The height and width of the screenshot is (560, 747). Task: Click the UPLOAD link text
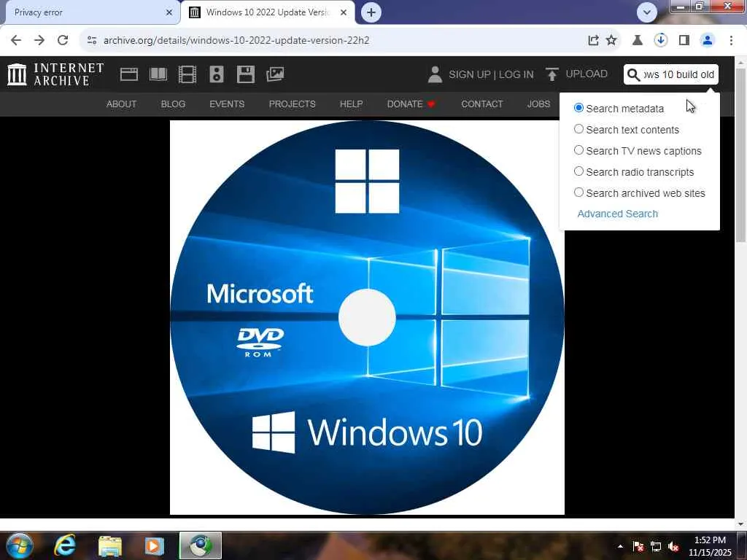click(587, 74)
